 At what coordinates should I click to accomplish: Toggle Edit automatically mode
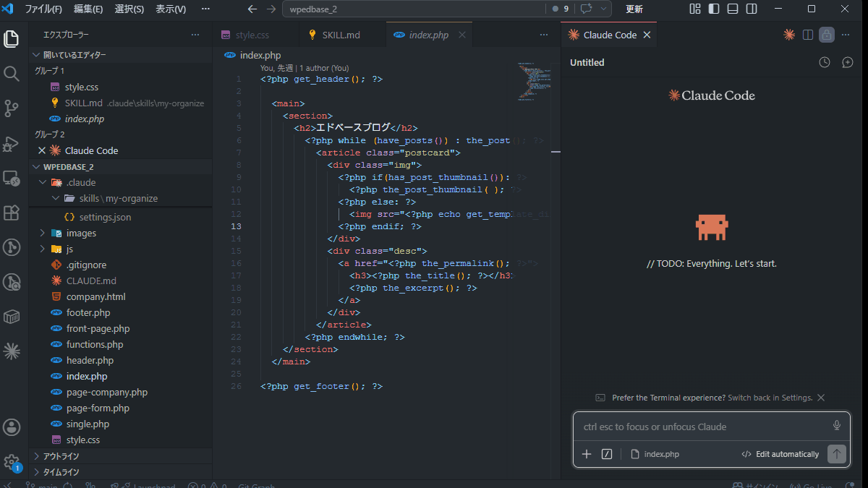coord(780,454)
